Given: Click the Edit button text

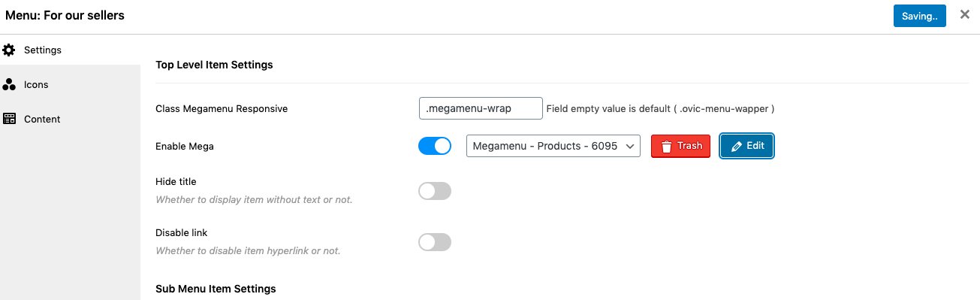Looking at the screenshot, I should tap(755, 146).
